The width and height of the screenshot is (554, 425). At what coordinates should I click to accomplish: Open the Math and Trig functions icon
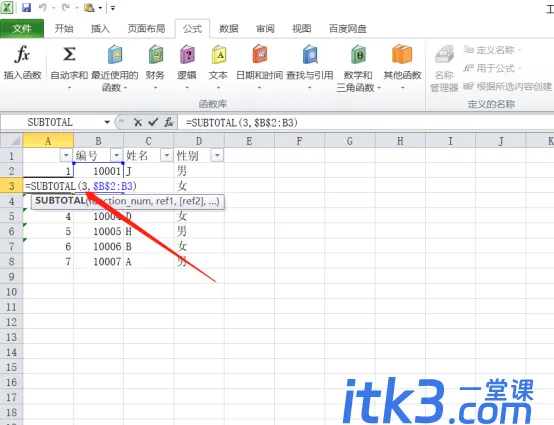point(358,54)
